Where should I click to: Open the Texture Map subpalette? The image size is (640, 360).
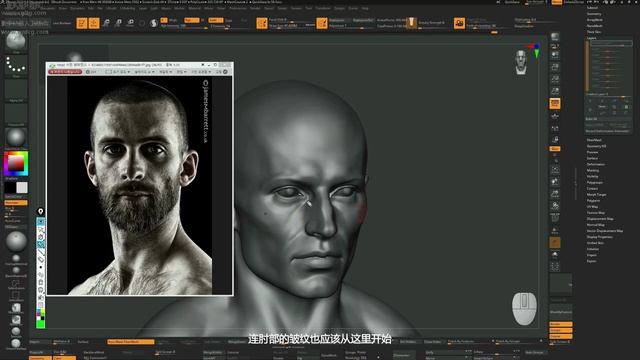pyautogui.click(x=596, y=213)
